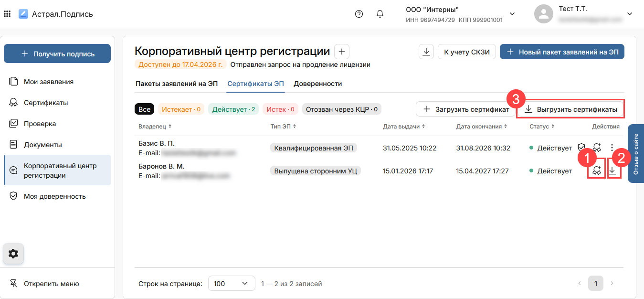Click the help question mark icon
This screenshot has width=644, height=299.
[x=359, y=14]
